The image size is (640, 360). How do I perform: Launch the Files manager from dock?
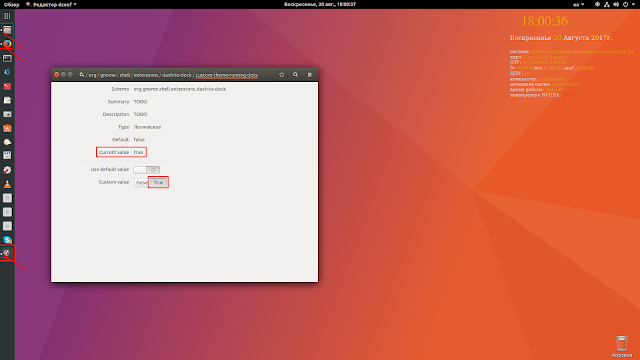[x=7, y=30]
